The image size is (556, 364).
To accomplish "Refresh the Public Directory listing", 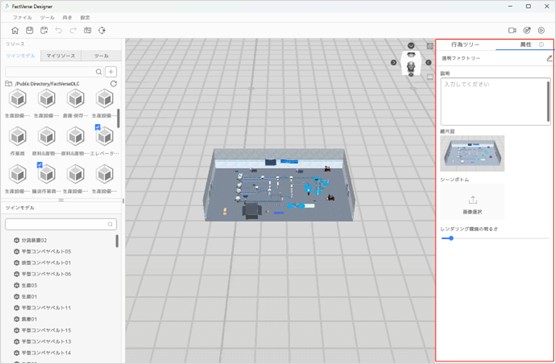I will 113,84.
